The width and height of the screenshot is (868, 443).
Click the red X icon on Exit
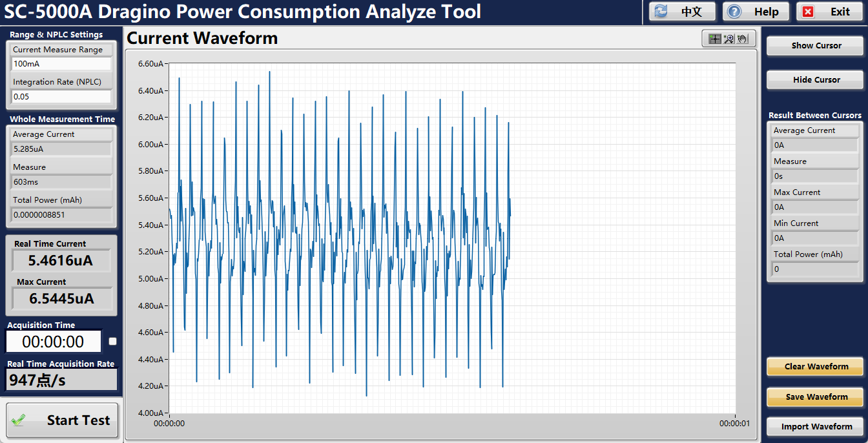(x=809, y=12)
